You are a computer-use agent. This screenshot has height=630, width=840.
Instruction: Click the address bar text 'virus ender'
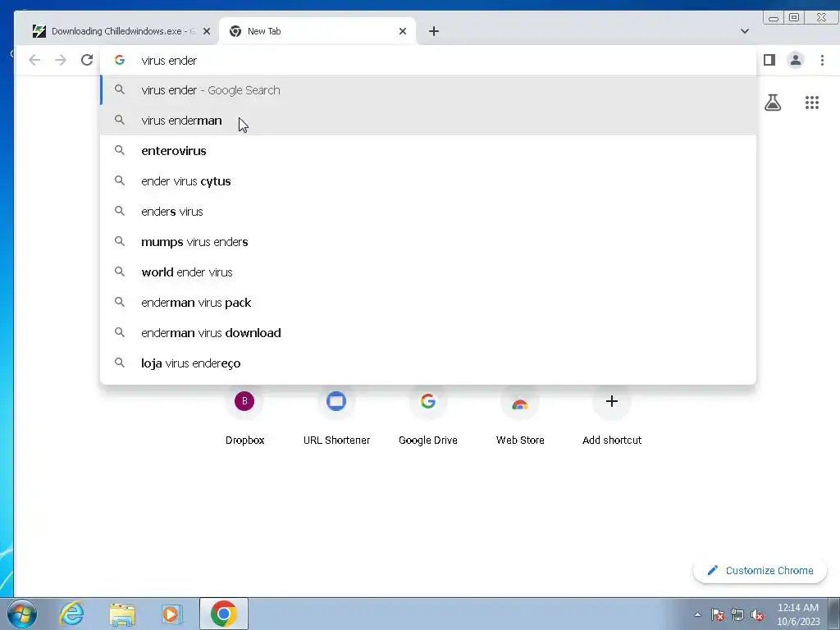tap(169, 61)
